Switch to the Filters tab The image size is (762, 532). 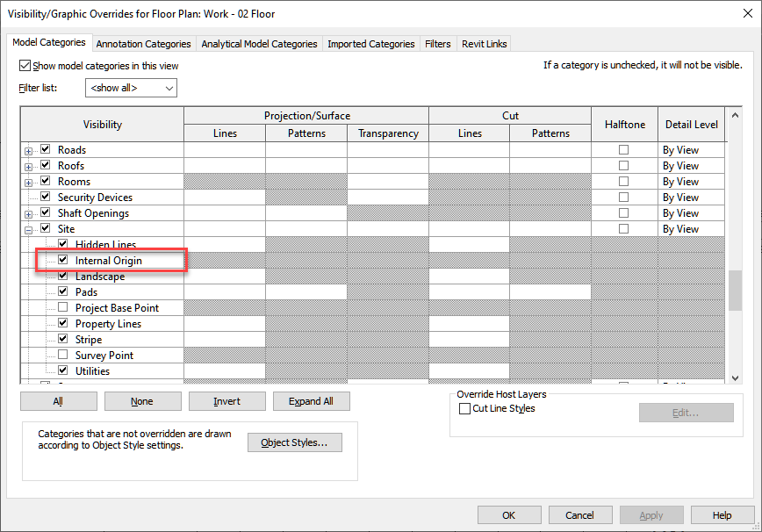coord(437,44)
